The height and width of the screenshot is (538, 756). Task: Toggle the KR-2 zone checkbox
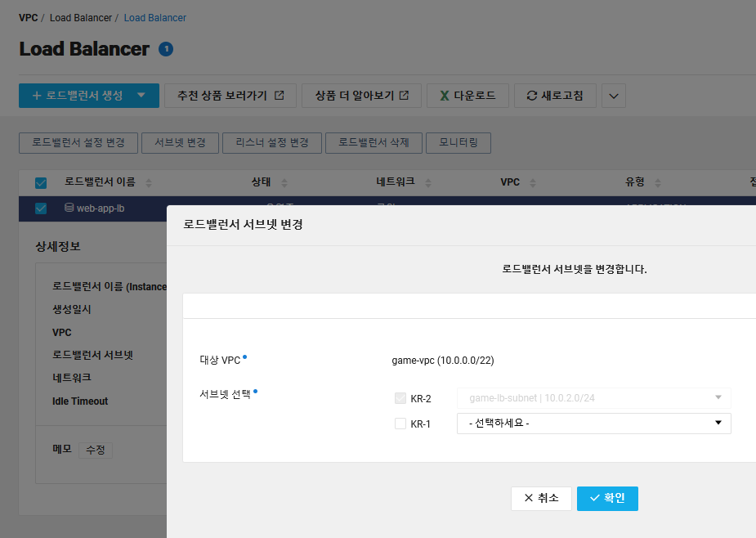[x=400, y=398]
